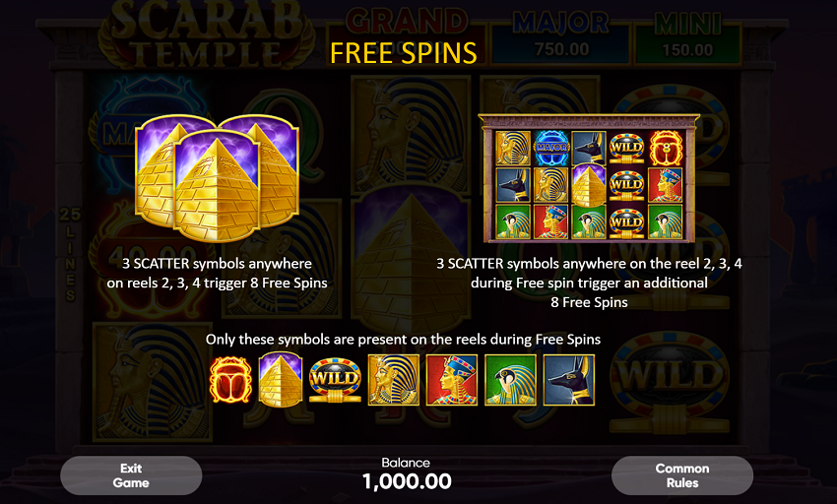Click the FREE SPINS heading
Viewport: 837px width, 504px height.
point(404,53)
